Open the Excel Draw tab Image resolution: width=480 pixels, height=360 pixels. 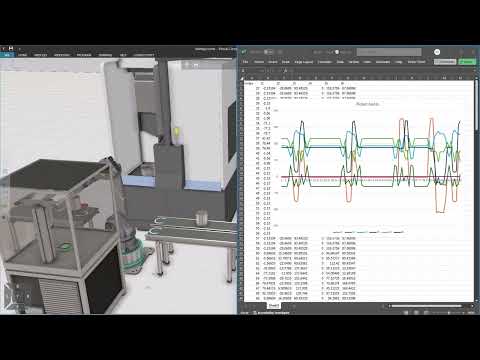(286, 62)
